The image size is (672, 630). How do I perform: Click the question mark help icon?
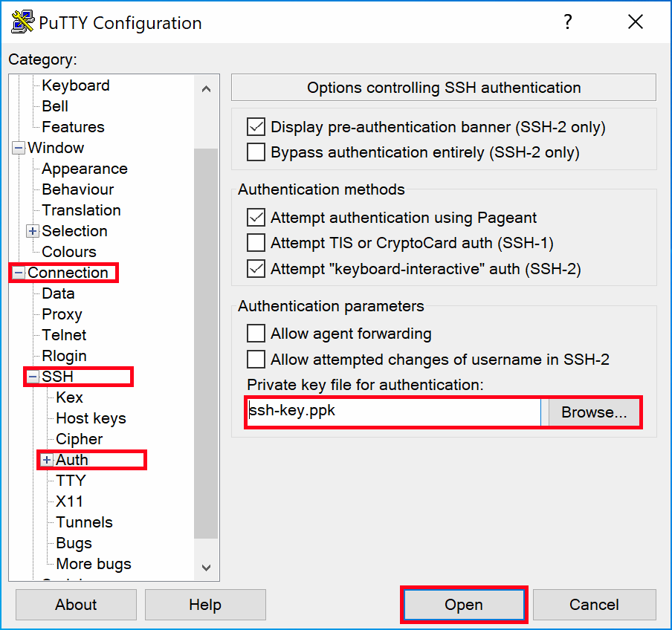(568, 22)
